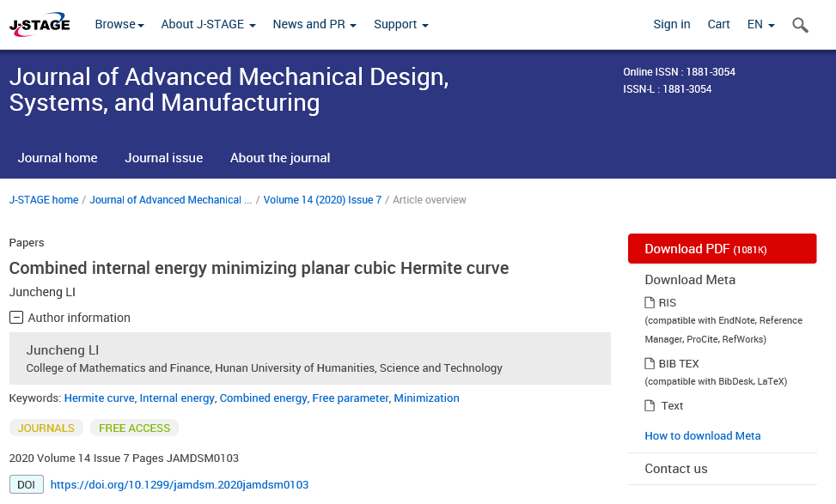Select the Hermite curve keyword link
The image size is (836, 504).
tap(99, 398)
